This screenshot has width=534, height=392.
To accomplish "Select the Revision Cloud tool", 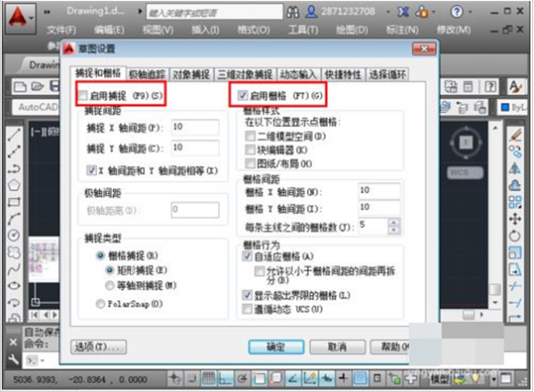I will tap(14, 252).
